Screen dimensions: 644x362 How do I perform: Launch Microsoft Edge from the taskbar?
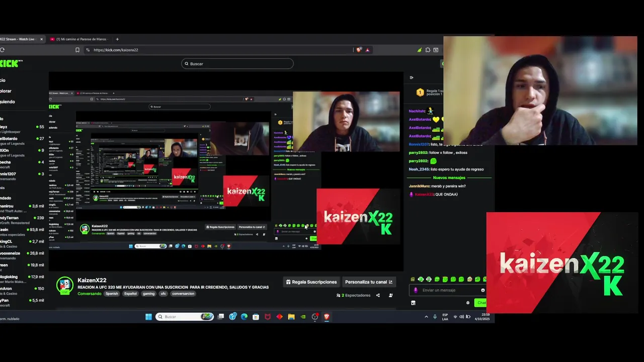coord(244,317)
